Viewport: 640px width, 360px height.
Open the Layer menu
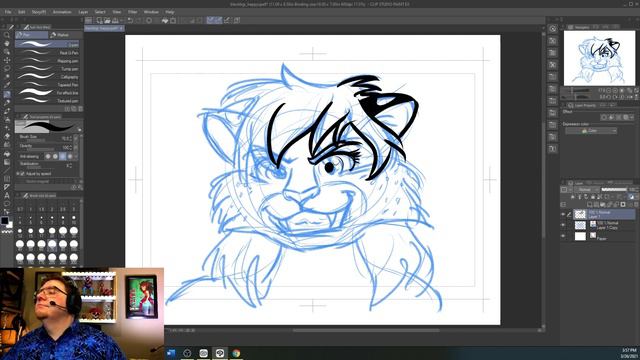click(83, 12)
